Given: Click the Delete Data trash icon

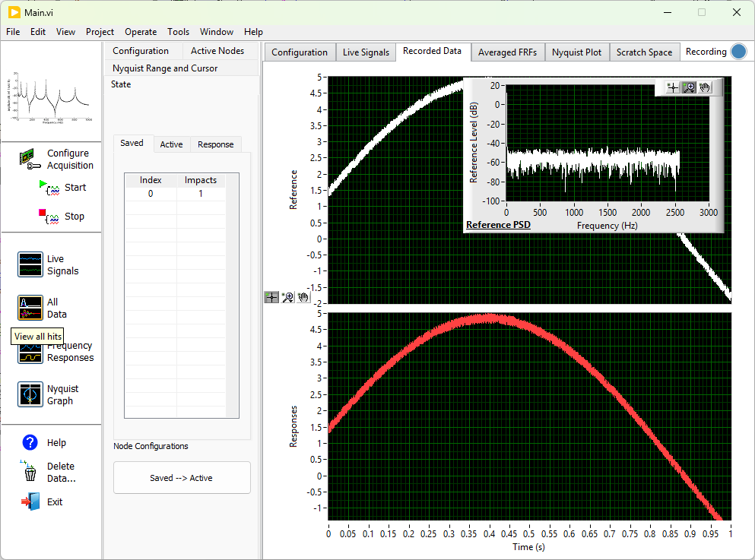Looking at the screenshot, I should (x=29, y=471).
